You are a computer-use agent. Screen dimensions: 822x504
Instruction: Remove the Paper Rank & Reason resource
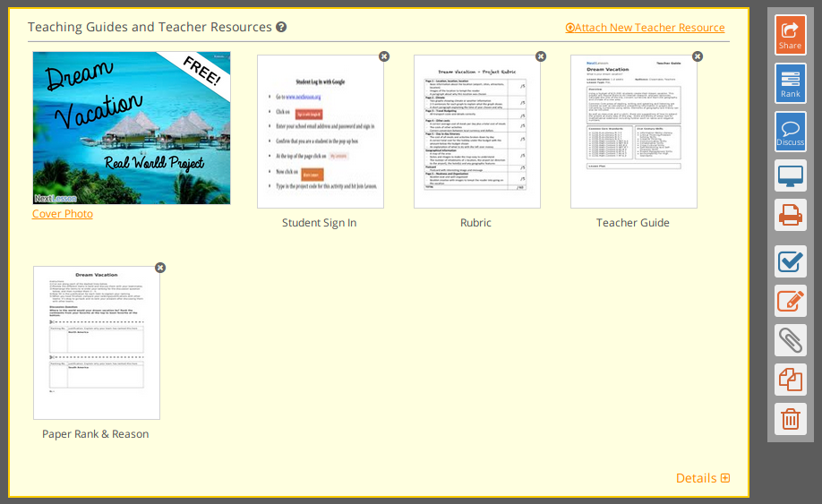(x=160, y=268)
